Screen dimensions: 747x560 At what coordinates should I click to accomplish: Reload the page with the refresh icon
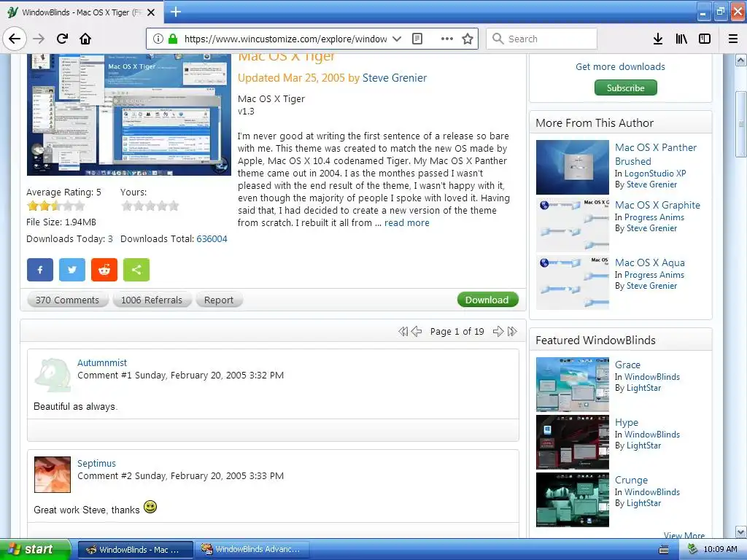click(62, 39)
